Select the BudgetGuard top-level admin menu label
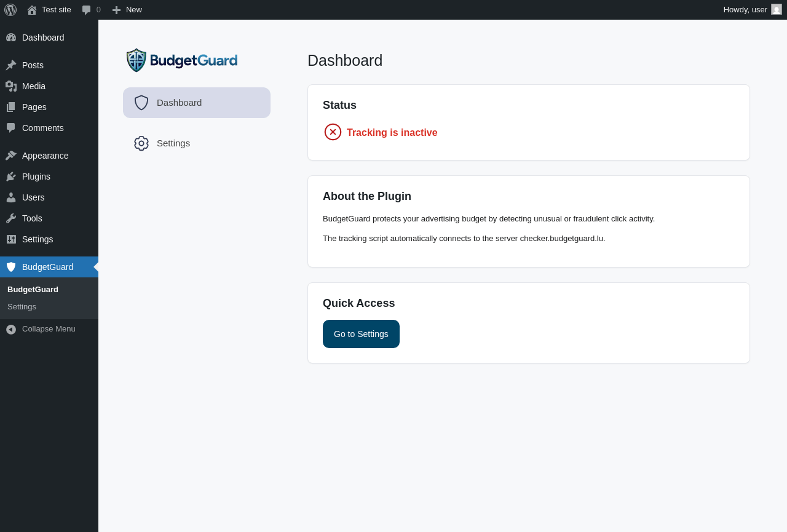Image resolution: width=787 pixels, height=532 pixels. (47, 267)
